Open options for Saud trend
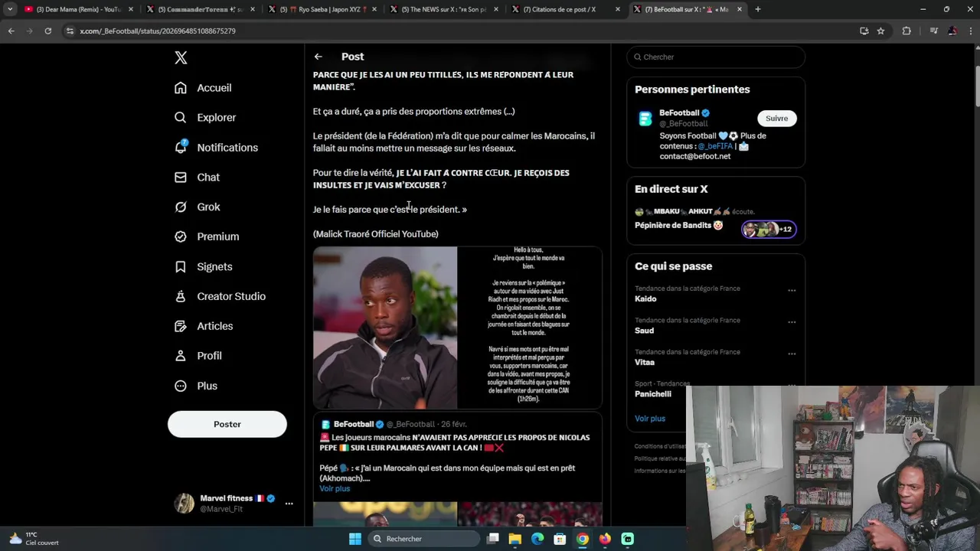Screen dimensions: 980x551 [x=792, y=322]
